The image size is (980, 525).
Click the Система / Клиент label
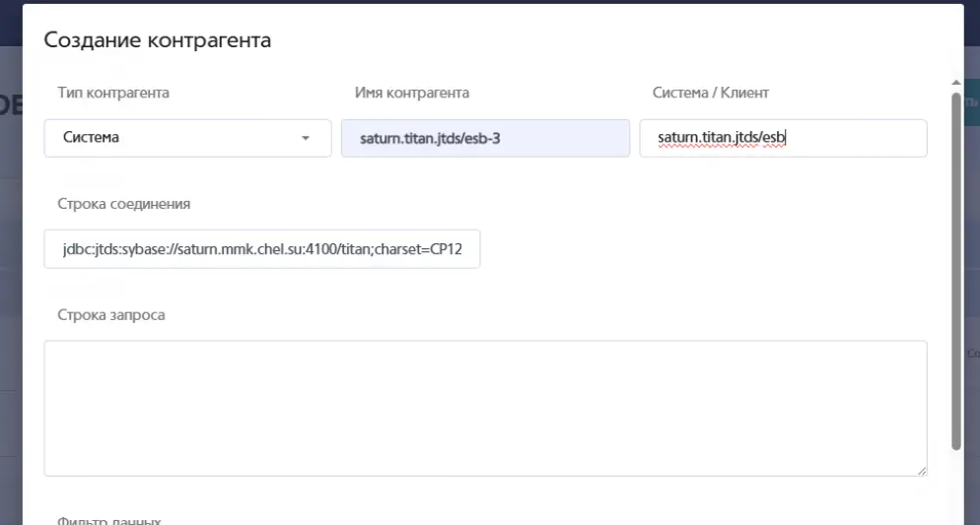pos(711,93)
